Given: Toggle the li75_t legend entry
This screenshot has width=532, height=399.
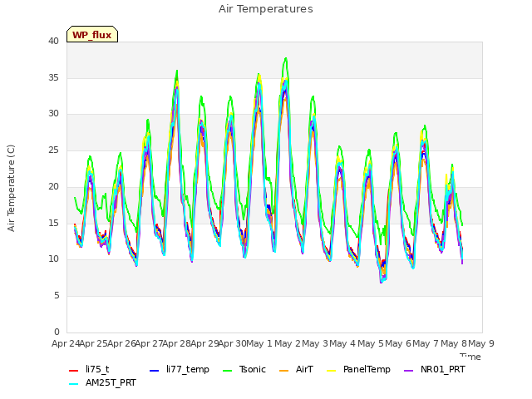Looking at the screenshot, I should tap(89, 369).
